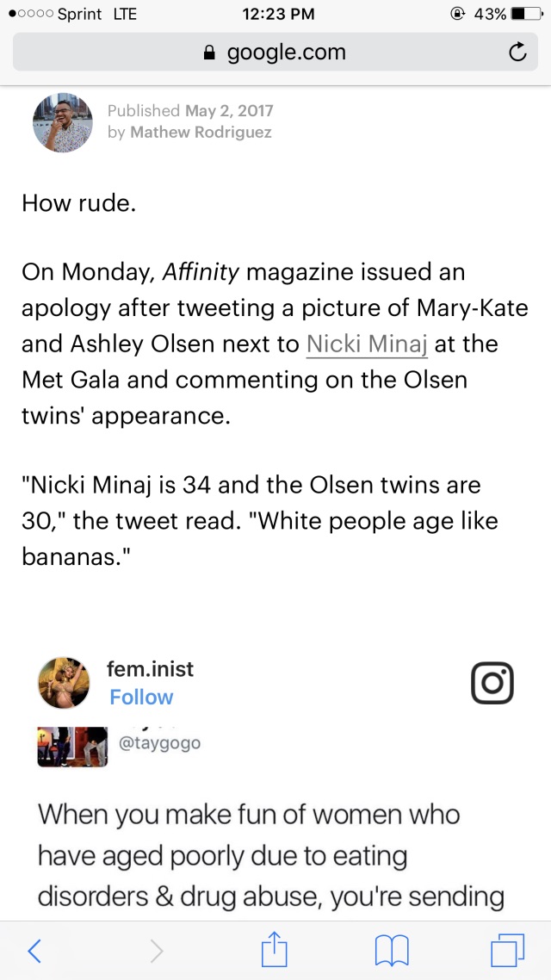Tap the clock in status bar
Image resolution: width=551 pixels, height=980 pixels.
[278, 14]
